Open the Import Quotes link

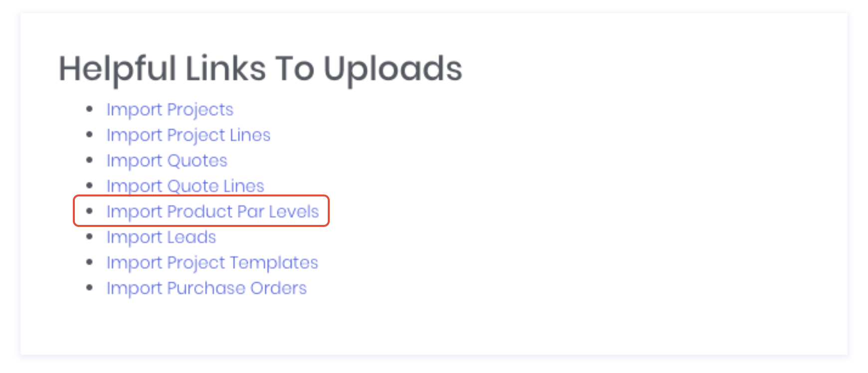[x=167, y=161]
